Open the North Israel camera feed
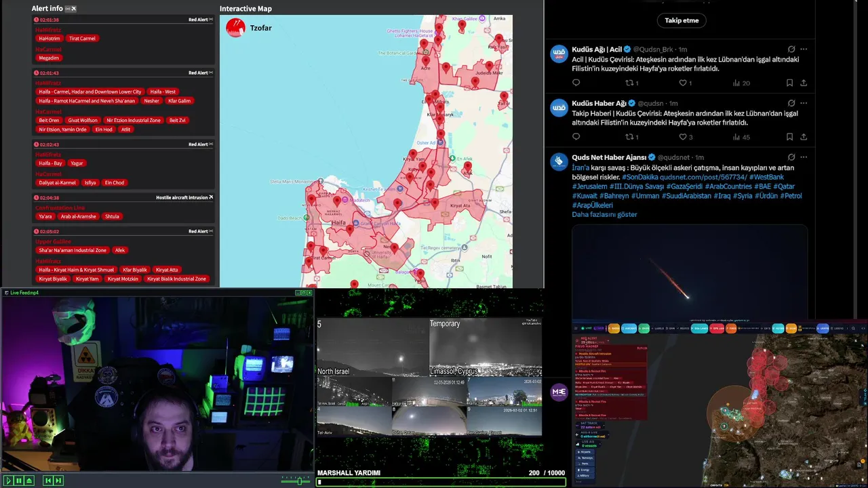Viewport: 868px width, 488px height. 372,348
